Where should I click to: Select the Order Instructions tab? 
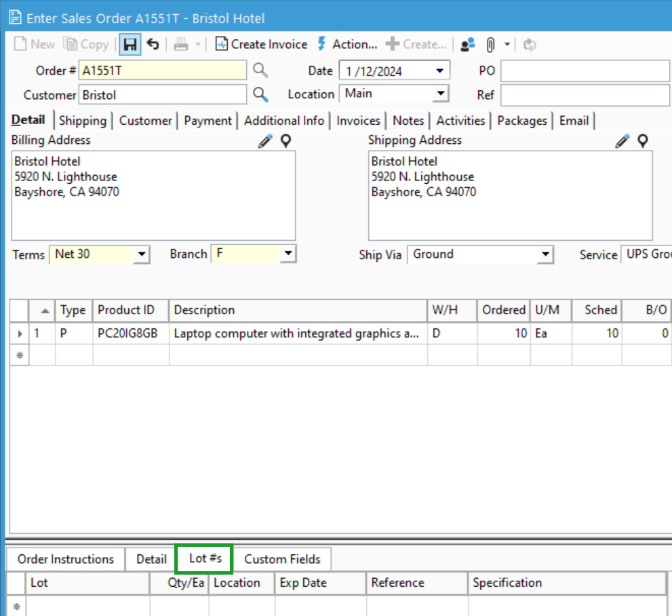point(65,559)
